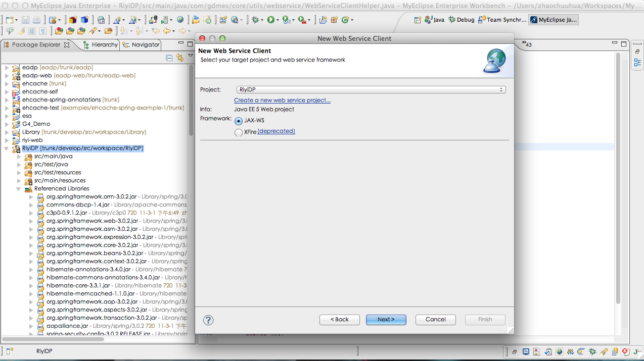
Task: Collapse the Referenced Libraries node
Action: tap(19, 189)
